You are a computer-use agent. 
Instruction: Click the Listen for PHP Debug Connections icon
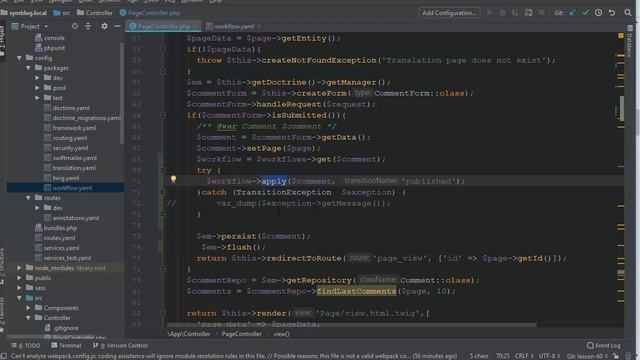pos(529,13)
